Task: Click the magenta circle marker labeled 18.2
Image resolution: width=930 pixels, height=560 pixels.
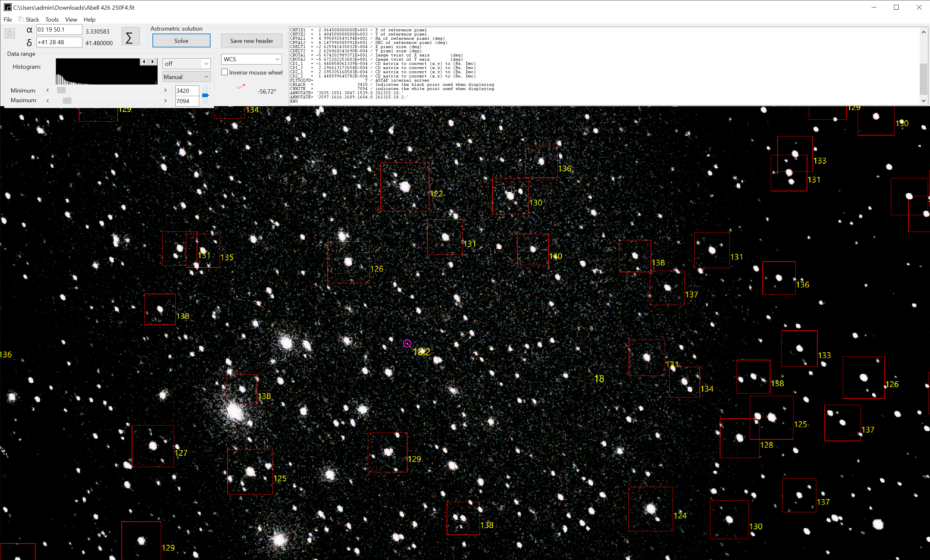Action: [x=407, y=344]
